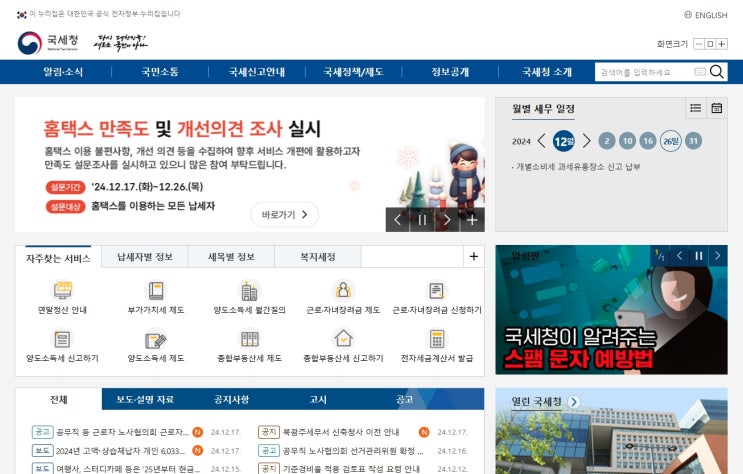Screen dimensions: 743x474
Task: Switch tax schedule to list view icon
Action: pos(696,108)
